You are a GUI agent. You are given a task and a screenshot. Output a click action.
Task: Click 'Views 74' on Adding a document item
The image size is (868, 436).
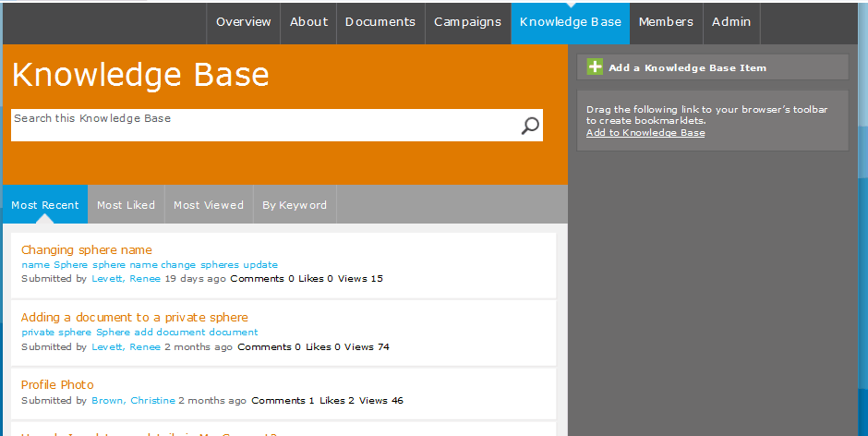click(367, 346)
